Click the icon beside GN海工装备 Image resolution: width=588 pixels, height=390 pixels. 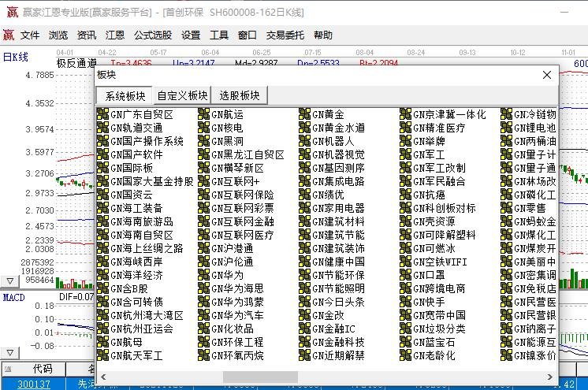[x=102, y=208]
